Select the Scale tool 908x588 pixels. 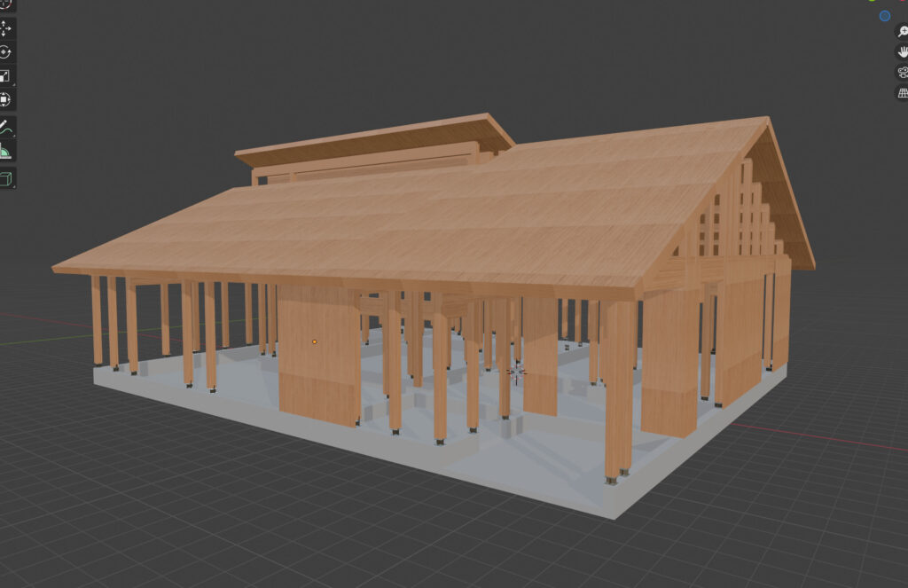6,76
